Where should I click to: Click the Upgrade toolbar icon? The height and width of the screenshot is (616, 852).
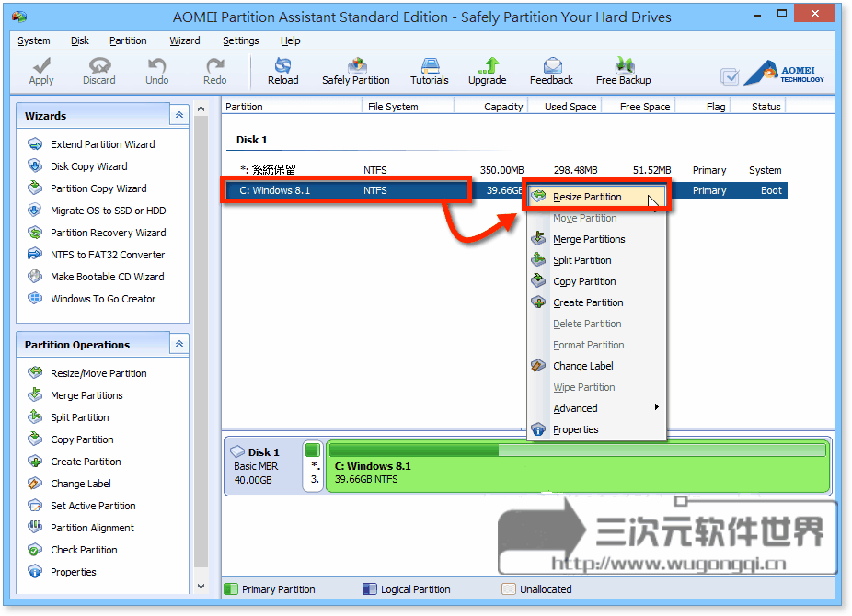pos(489,65)
